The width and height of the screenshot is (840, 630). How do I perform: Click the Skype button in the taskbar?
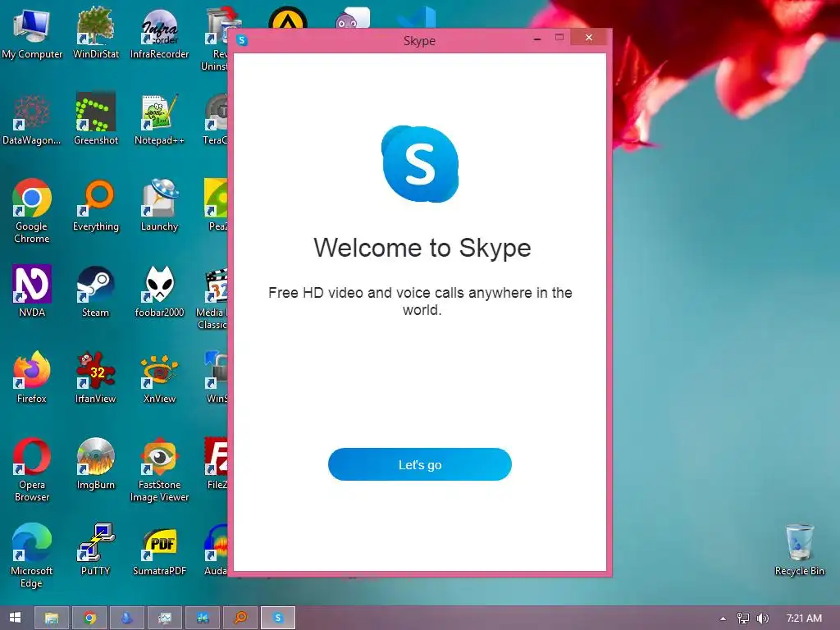[277, 618]
